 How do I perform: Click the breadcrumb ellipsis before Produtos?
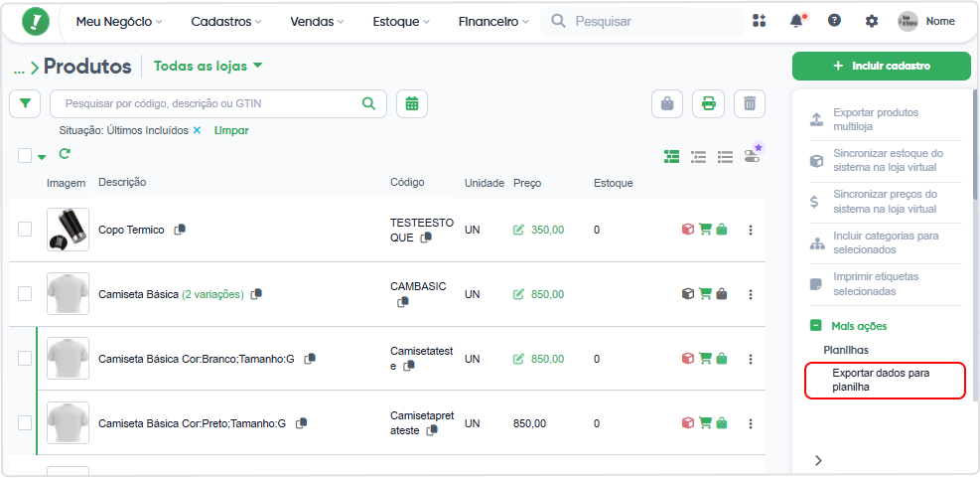(19, 70)
